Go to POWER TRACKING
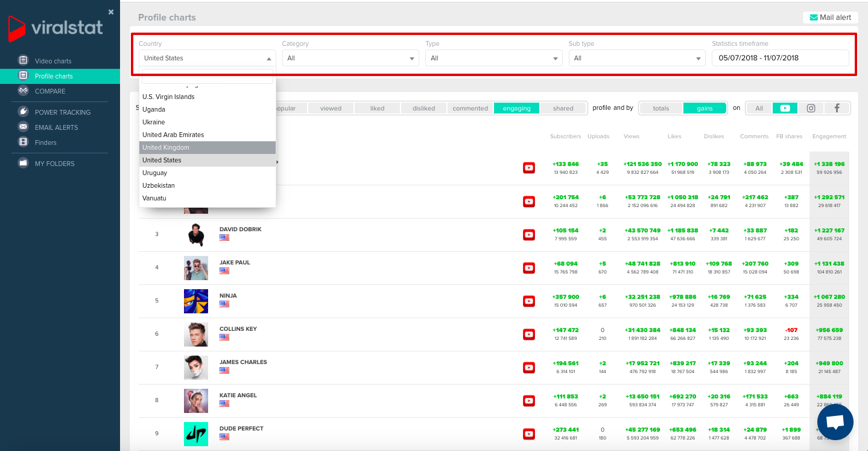Viewport: 868px width, 451px height. (x=63, y=112)
